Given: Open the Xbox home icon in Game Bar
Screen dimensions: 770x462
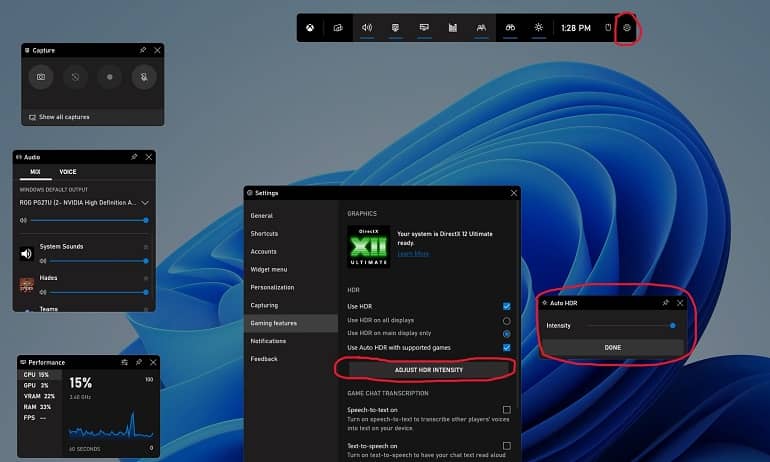Looking at the screenshot, I should 310,28.
